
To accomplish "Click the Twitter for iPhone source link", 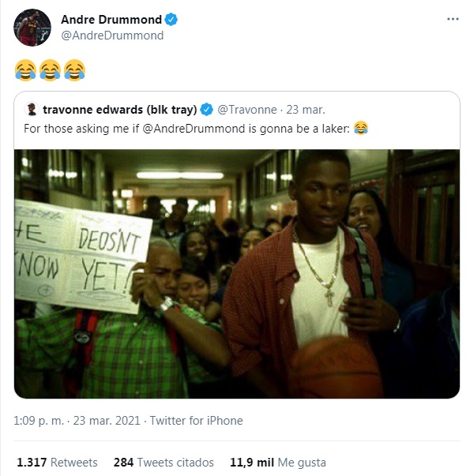I will click(x=196, y=421).
